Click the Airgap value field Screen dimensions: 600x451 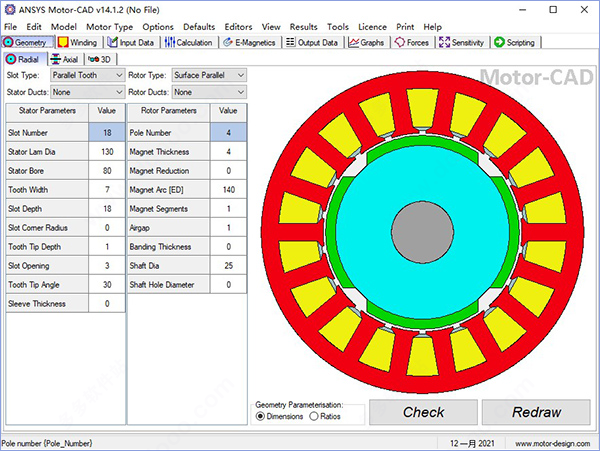tap(228, 228)
